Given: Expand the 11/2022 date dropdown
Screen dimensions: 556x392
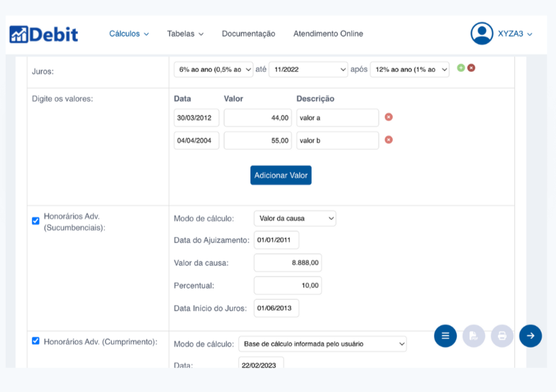Looking at the screenshot, I should click(x=308, y=69).
